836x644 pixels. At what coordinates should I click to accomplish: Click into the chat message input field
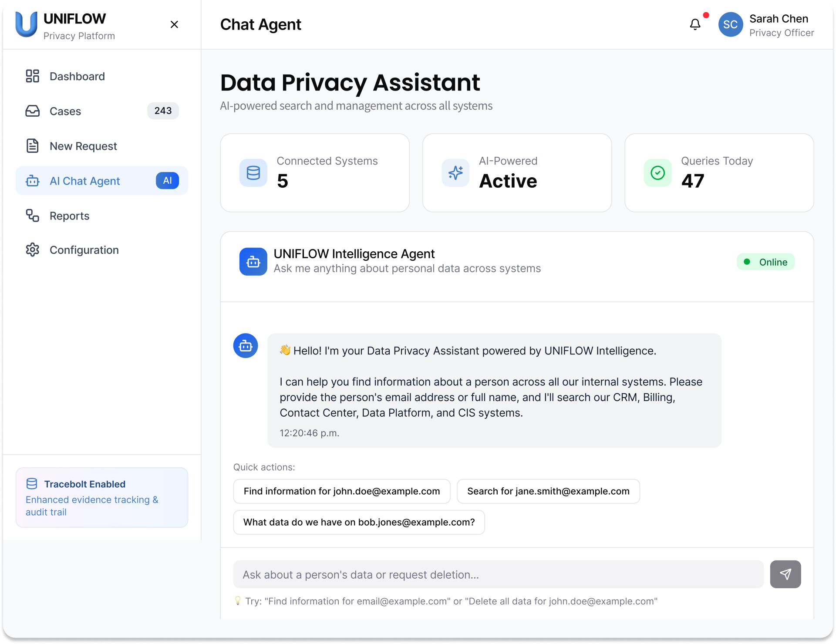click(x=498, y=574)
